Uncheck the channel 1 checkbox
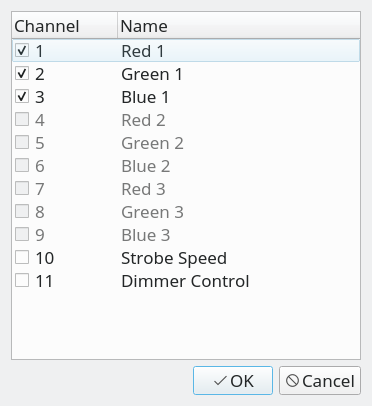 (x=22, y=51)
